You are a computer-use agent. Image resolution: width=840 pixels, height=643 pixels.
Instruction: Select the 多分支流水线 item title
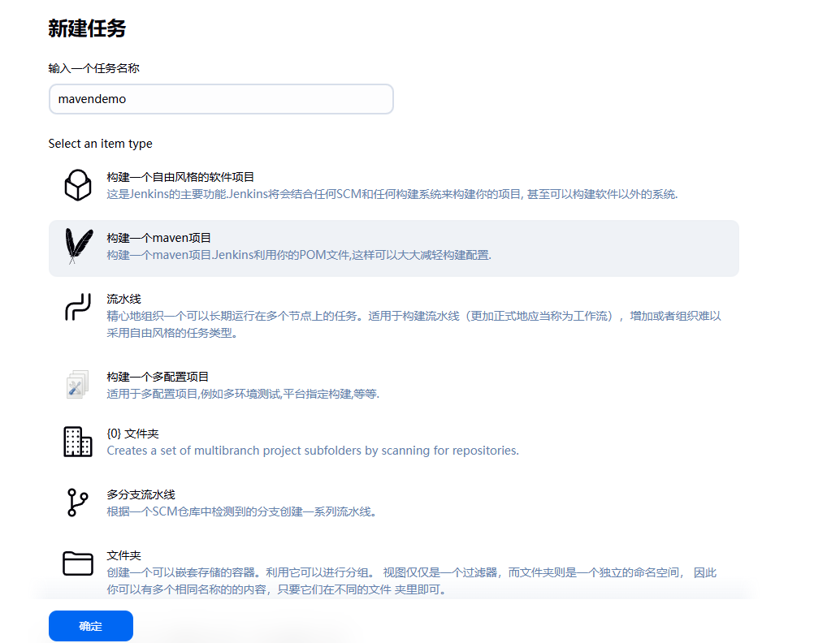[141, 494]
